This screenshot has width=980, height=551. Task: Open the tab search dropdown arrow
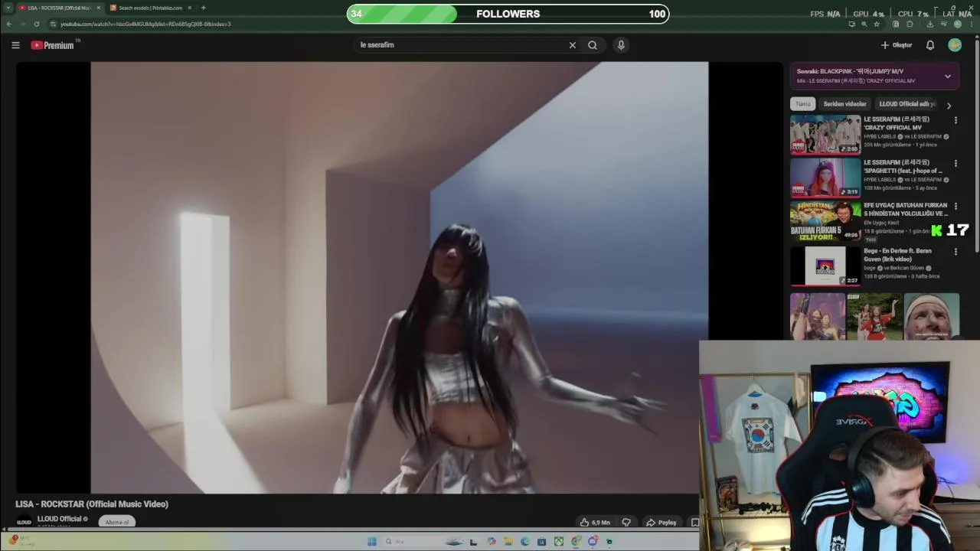coord(7,8)
